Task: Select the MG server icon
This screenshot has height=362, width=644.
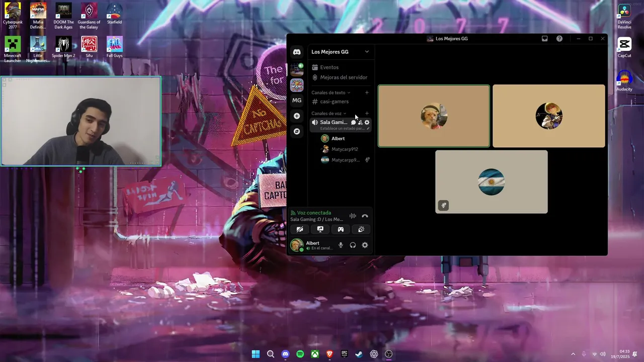Action: 297,100
